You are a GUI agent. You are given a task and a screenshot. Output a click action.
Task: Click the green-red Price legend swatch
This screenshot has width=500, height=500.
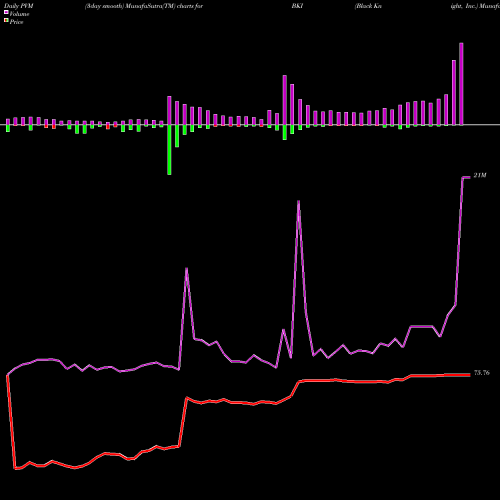point(6,20)
